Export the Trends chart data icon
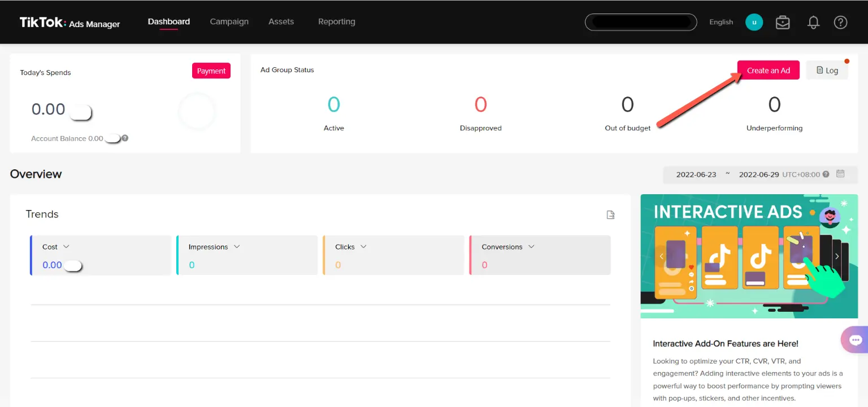The image size is (868, 407). pyautogui.click(x=610, y=215)
